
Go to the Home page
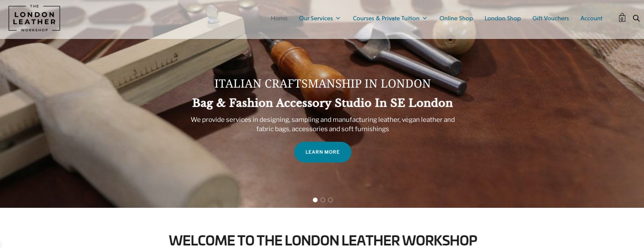point(279,18)
